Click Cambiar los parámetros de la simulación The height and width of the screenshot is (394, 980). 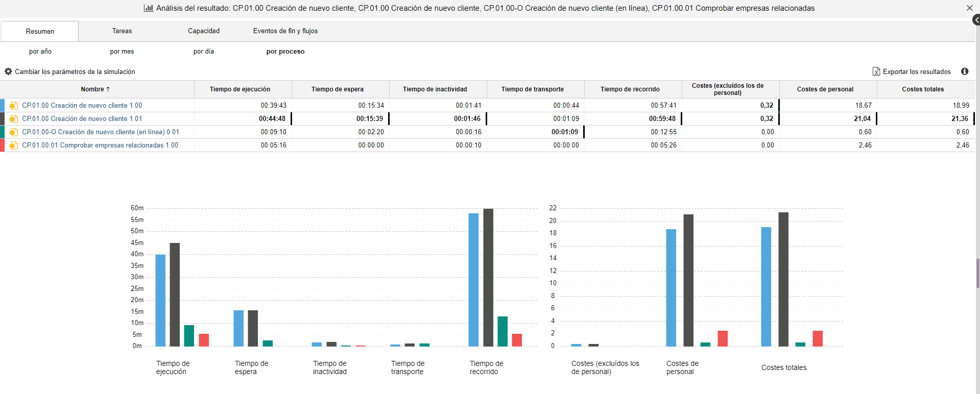point(75,71)
